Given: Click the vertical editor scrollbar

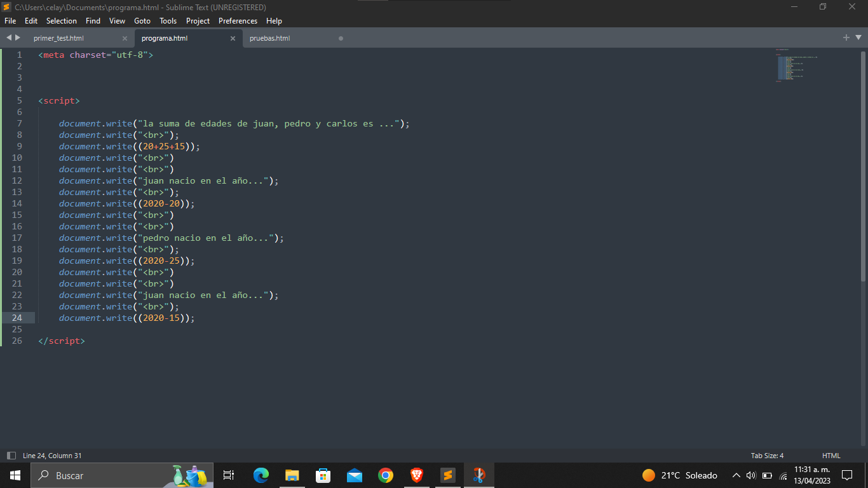Looking at the screenshot, I should pos(863,166).
